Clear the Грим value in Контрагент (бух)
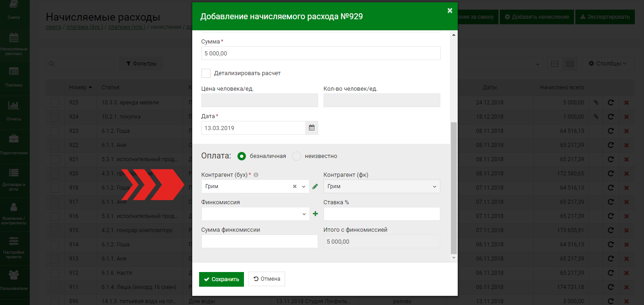The height and width of the screenshot is (305, 644). pyautogui.click(x=295, y=186)
